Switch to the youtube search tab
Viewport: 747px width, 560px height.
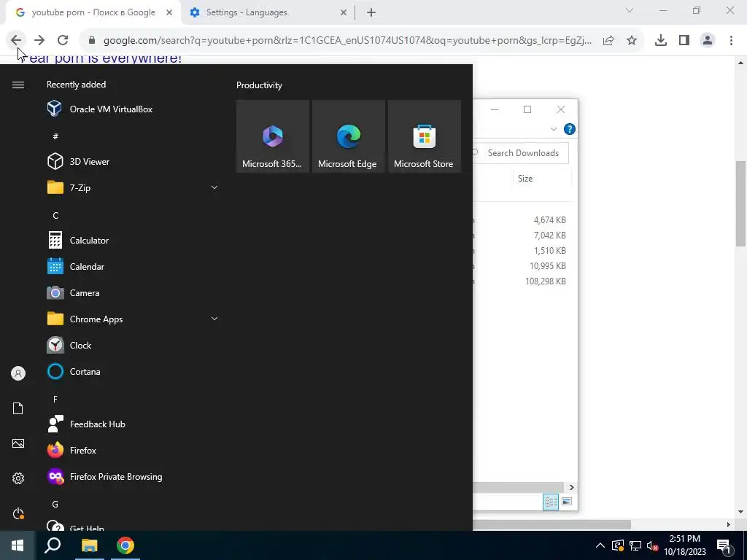click(93, 12)
